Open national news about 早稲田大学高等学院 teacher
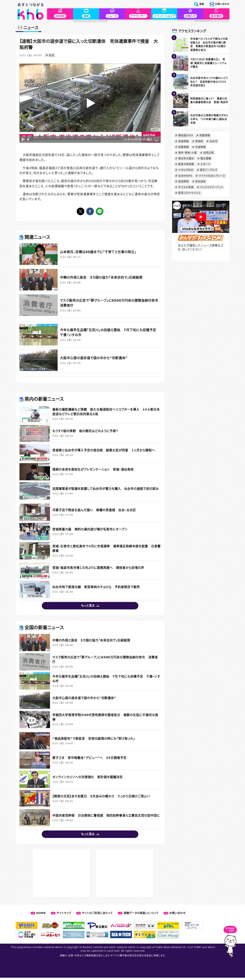Screen dimensions: 245x980 (90, 719)
